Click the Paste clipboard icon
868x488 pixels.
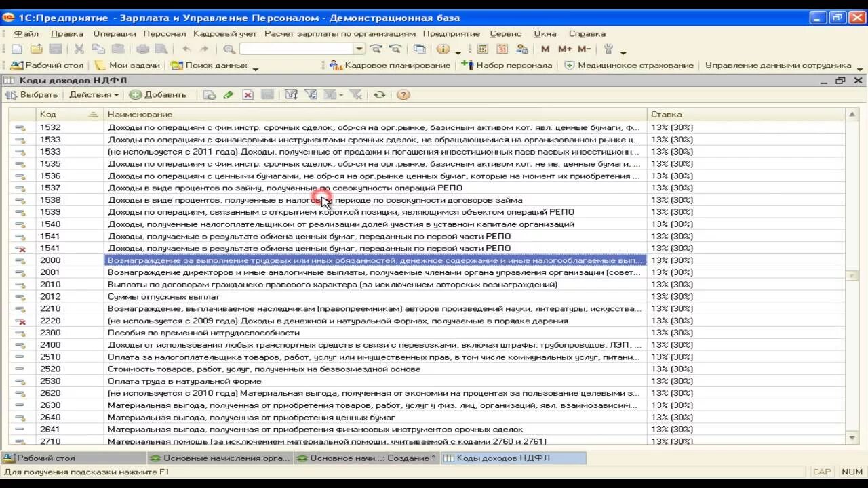(x=118, y=49)
